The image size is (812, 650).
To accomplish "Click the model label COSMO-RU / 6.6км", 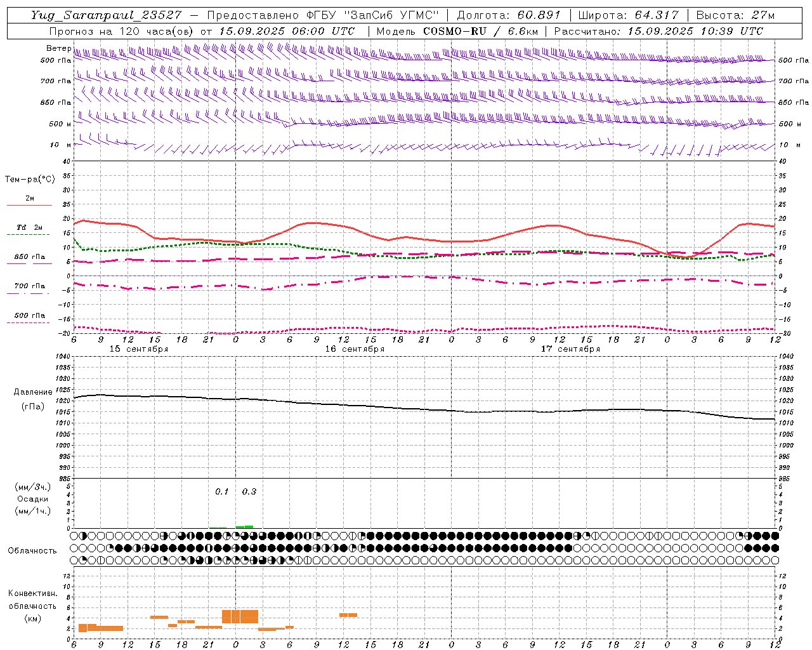I will click(480, 31).
